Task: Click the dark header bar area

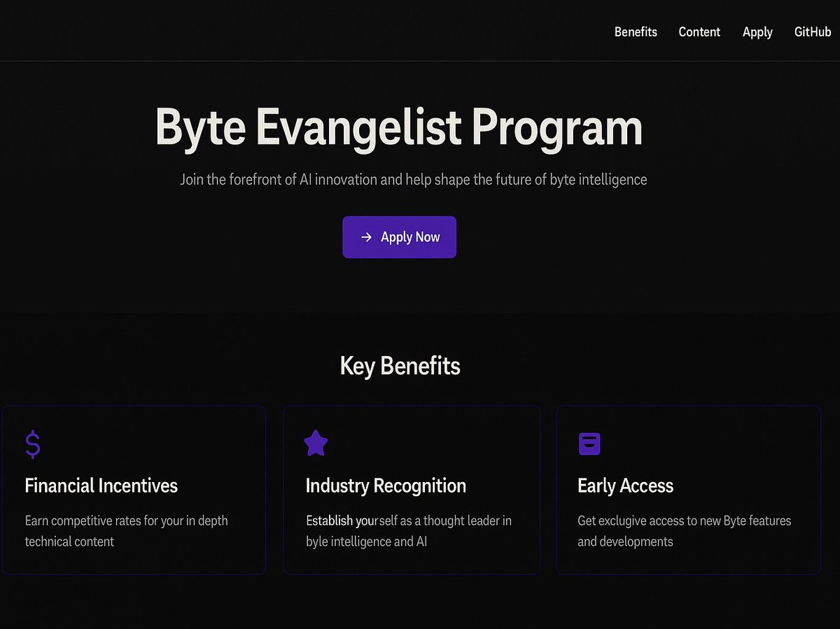Action: (x=280, y=30)
